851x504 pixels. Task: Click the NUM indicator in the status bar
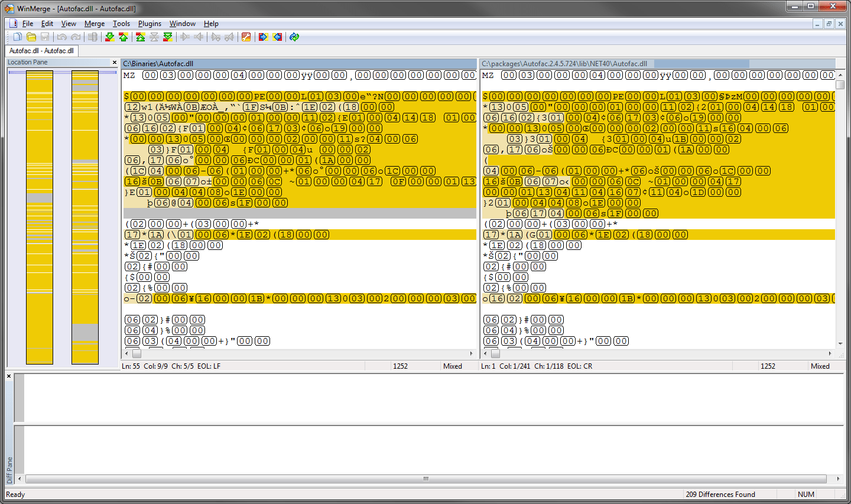(806, 494)
